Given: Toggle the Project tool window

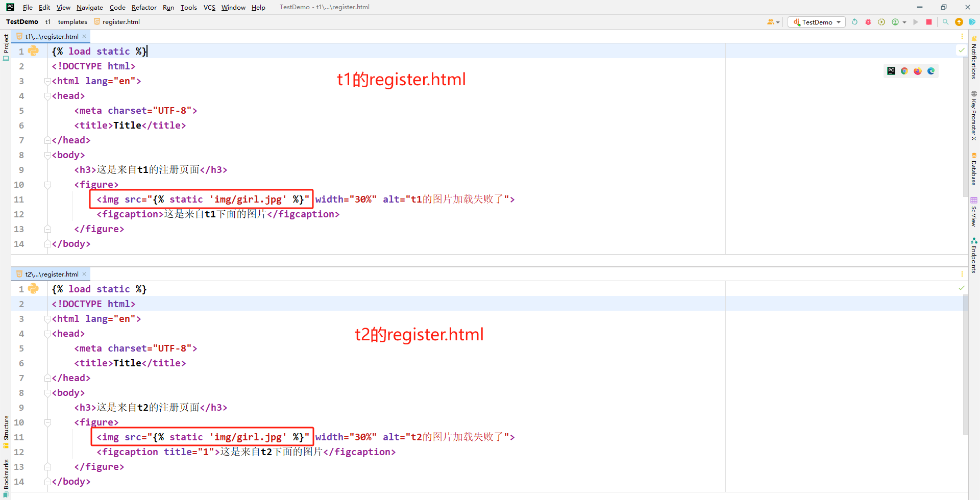Looking at the screenshot, I should pos(6,47).
